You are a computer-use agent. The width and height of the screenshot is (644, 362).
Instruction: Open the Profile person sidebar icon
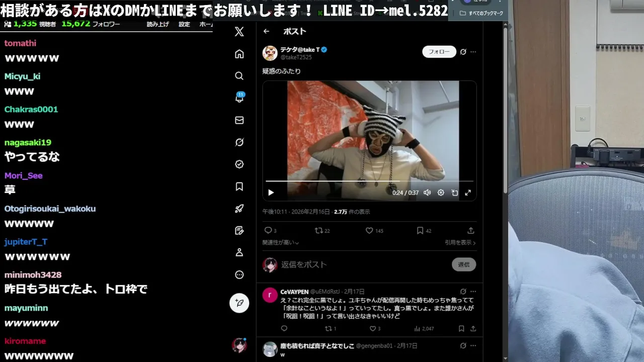(239, 252)
